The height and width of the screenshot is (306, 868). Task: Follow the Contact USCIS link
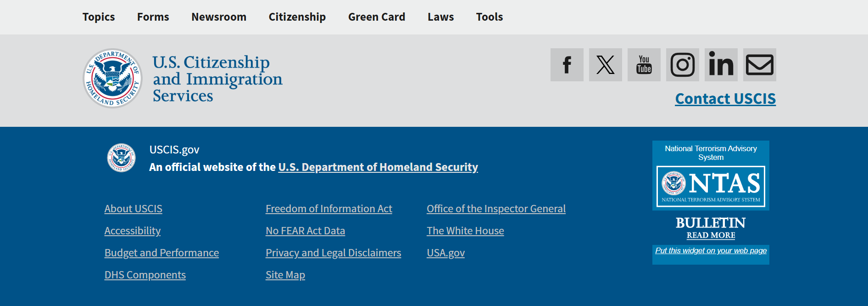725,99
